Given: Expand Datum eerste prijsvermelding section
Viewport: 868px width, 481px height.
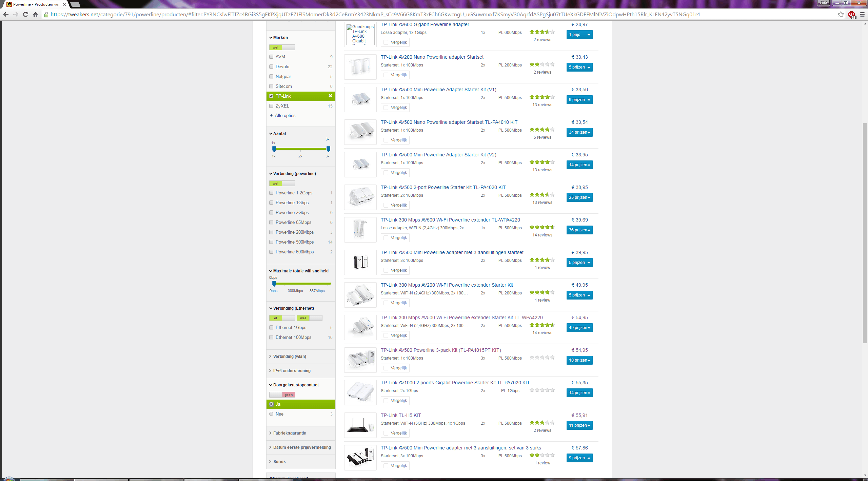Looking at the screenshot, I should [x=300, y=447].
